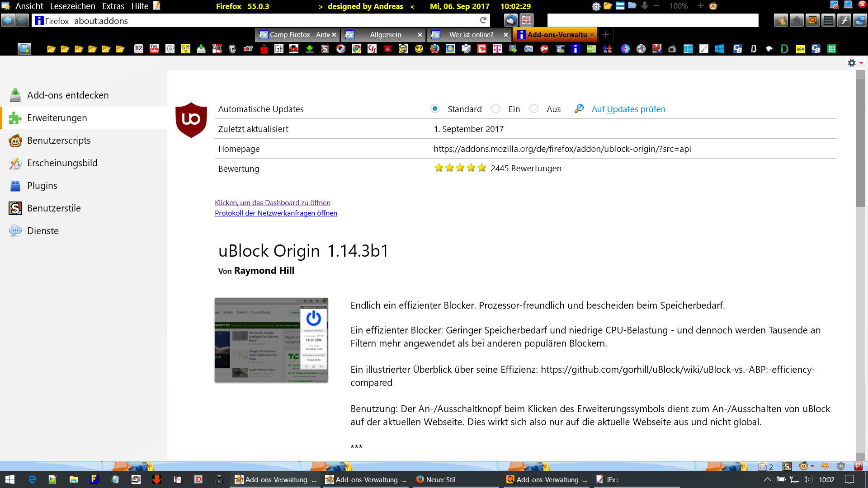Expand the Greasemonkey red arrow dropdown
The height and width of the screenshot is (488, 868).
[812, 466]
